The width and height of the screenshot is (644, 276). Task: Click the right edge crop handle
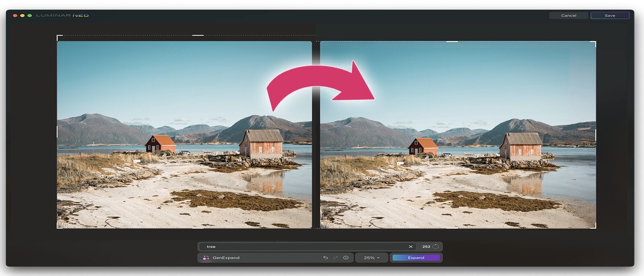pyautogui.click(x=595, y=135)
